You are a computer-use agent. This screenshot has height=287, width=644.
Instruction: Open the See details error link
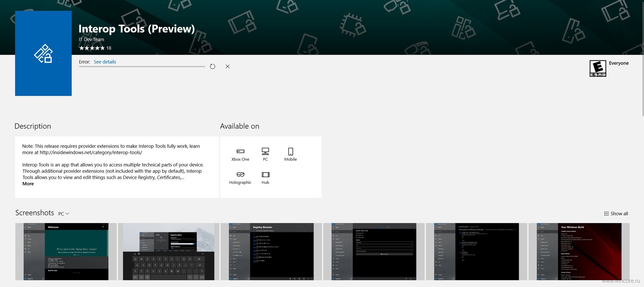coord(105,62)
